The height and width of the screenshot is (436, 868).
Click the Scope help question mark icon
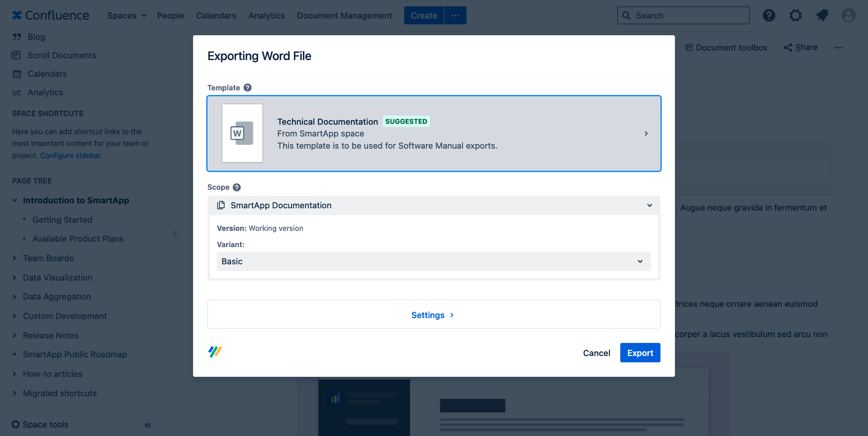point(236,187)
